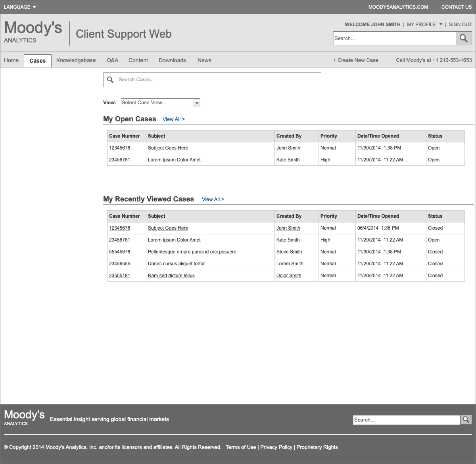Switch to the News tab

[x=204, y=60]
